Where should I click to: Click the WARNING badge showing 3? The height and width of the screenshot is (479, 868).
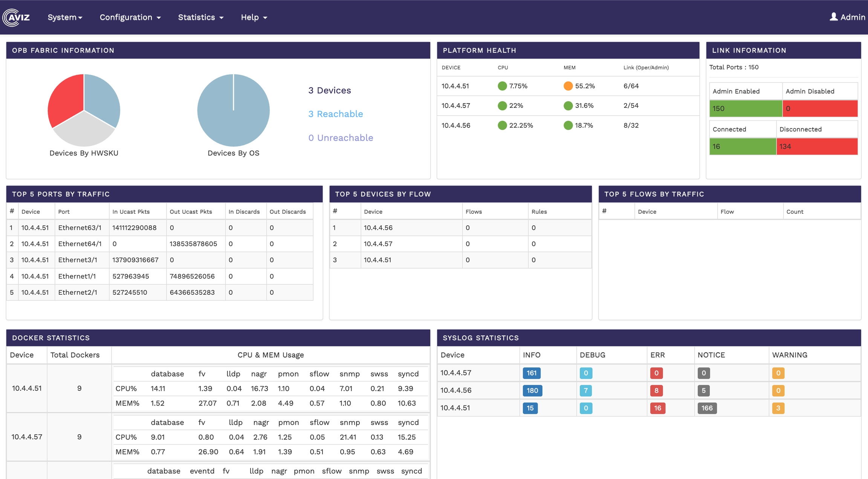[778, 408]
